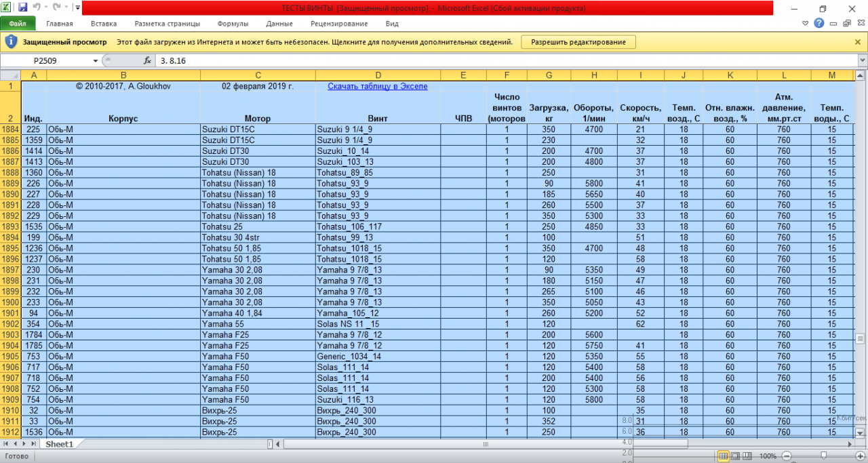Click the shield icon in Protected View bar
This screenshot has width=868, height=463.
(11, 42)
